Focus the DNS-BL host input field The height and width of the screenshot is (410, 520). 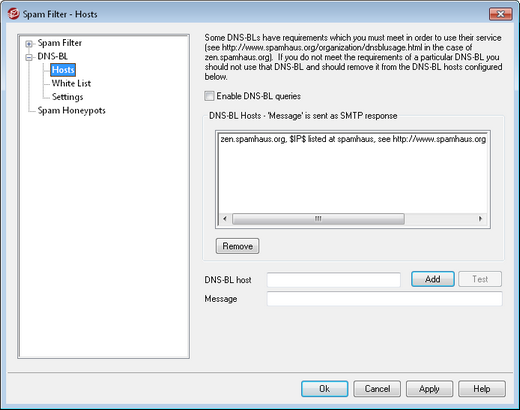(x=334, y=280)
